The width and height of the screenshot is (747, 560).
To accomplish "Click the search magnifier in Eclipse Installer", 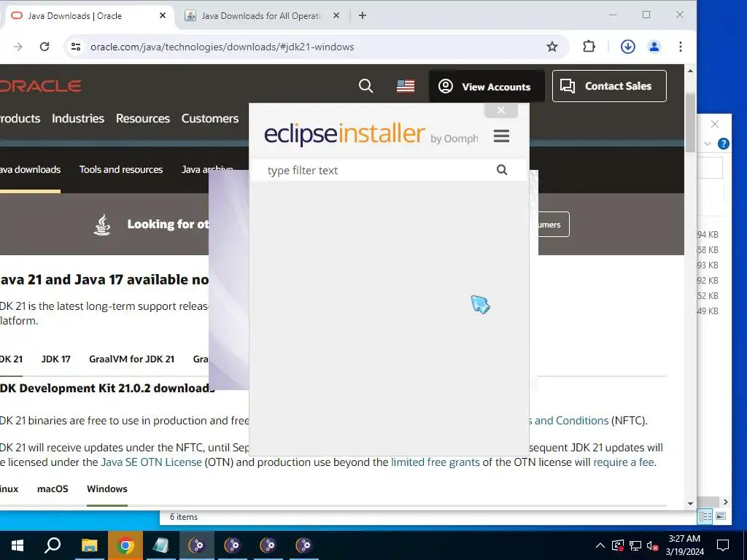I will point(502,170).
